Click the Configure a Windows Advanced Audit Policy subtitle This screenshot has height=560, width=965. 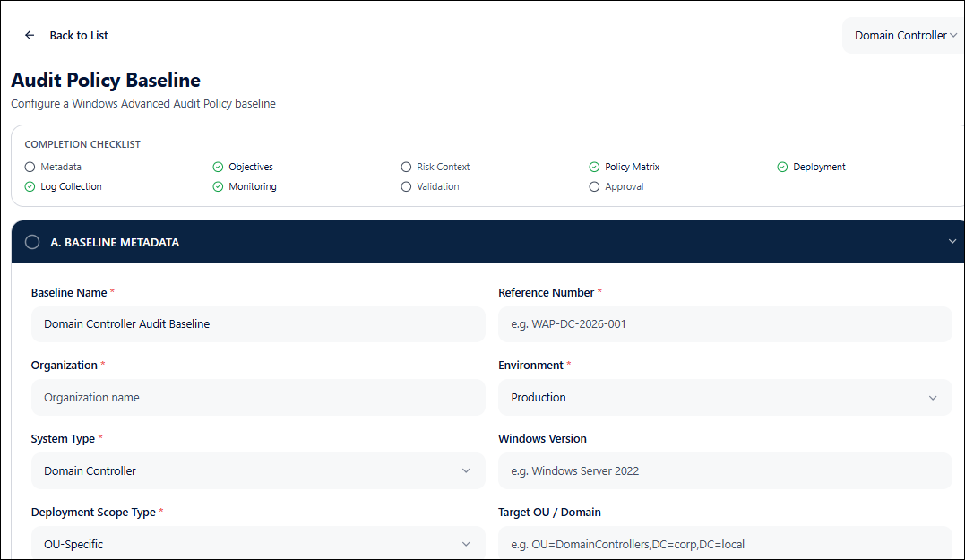coord(143,103)
